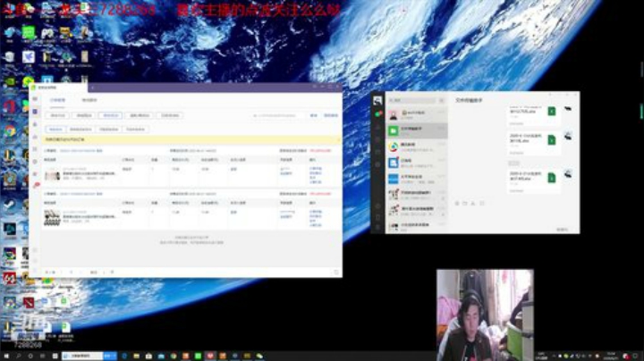The width and height of the screenshot is (644, 361).
Task: Open the second order's number link
Action: [x=78, y=194]
